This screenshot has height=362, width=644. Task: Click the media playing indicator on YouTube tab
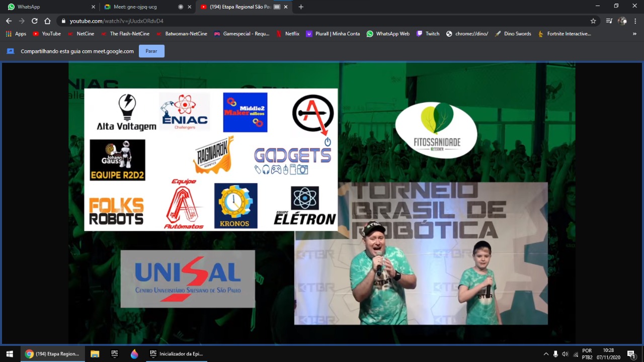pos(277,7)
